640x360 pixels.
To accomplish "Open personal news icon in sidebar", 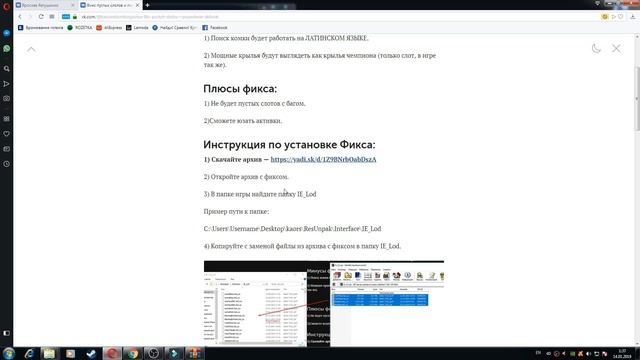I will tap(7, 149).
